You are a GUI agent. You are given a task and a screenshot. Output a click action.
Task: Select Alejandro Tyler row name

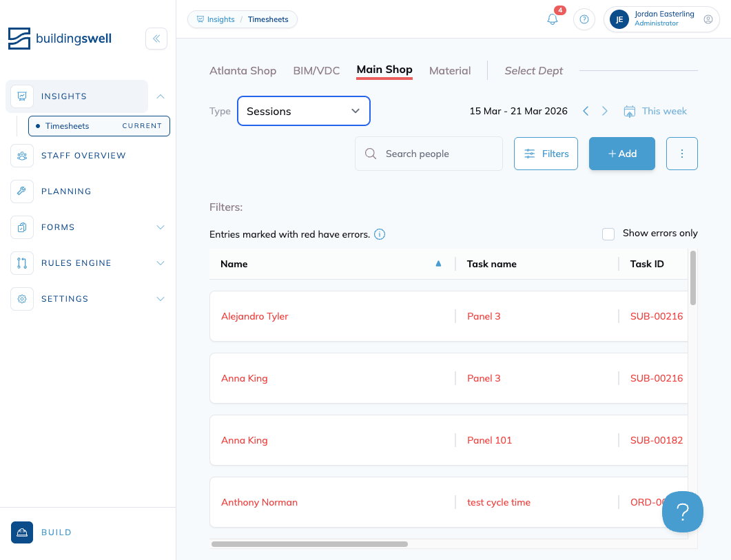(254, 316)
